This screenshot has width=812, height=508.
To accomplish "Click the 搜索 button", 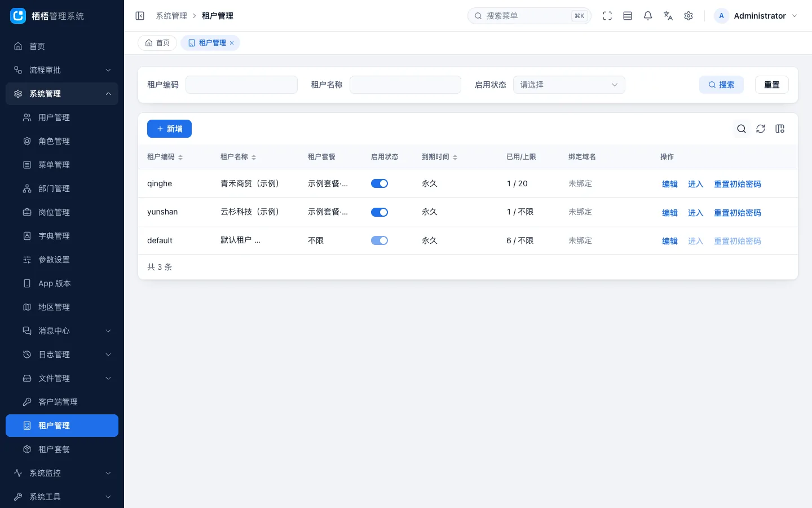I will click(x=722, y=85).
